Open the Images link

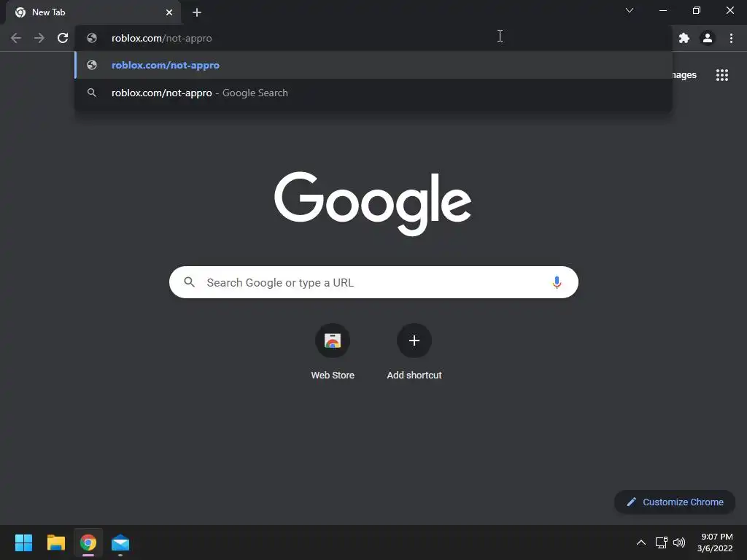coord(684,75)
